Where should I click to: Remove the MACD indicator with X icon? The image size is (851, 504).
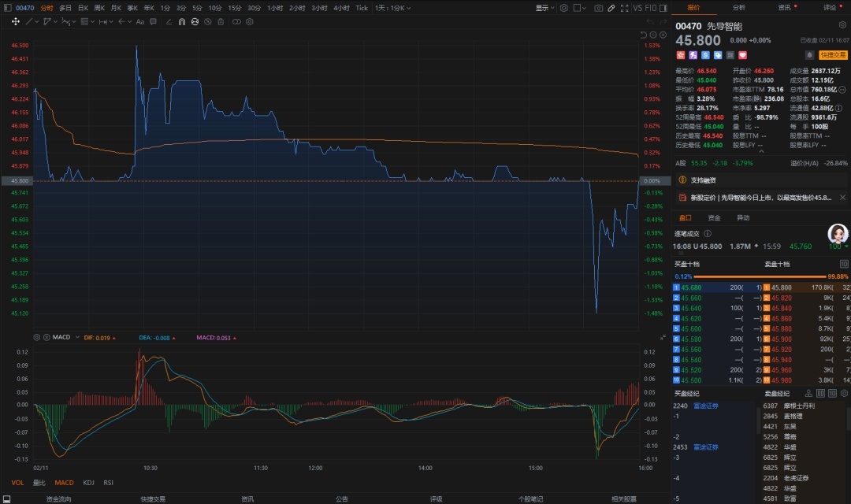[46, 337]
